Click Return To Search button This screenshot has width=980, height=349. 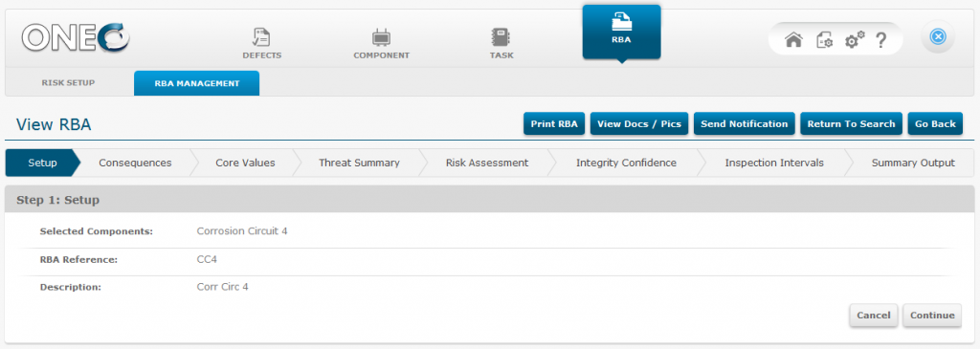851,123
